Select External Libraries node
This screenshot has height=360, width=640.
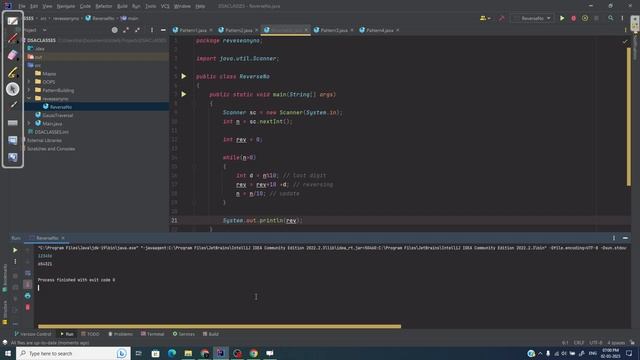click(44, 140)
